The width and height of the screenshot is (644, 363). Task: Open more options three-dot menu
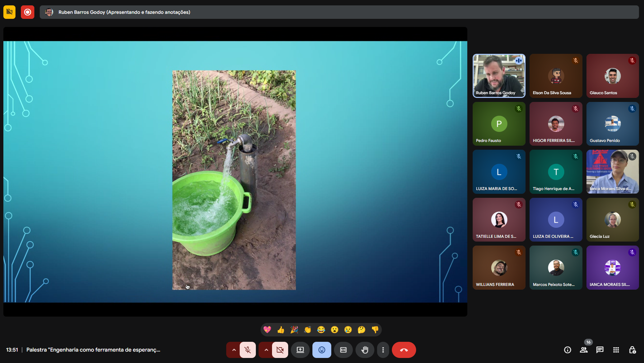point(383,350)
